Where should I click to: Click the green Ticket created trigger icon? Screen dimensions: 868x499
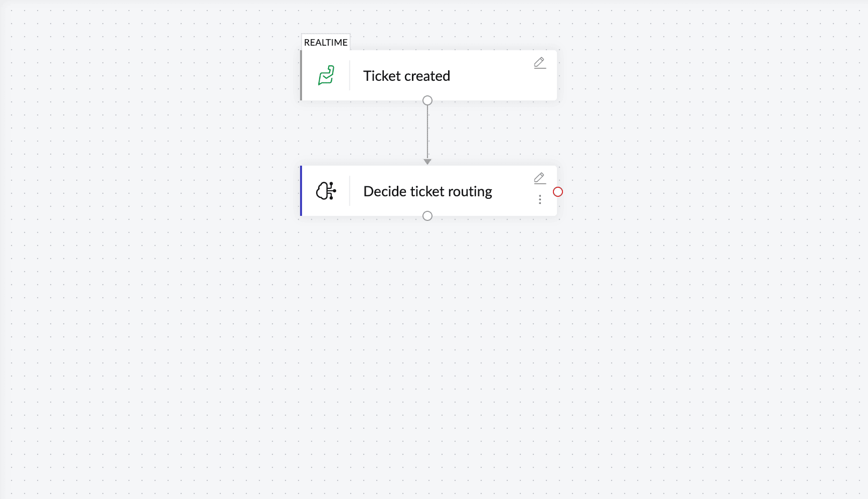click(x=326, y=76)
